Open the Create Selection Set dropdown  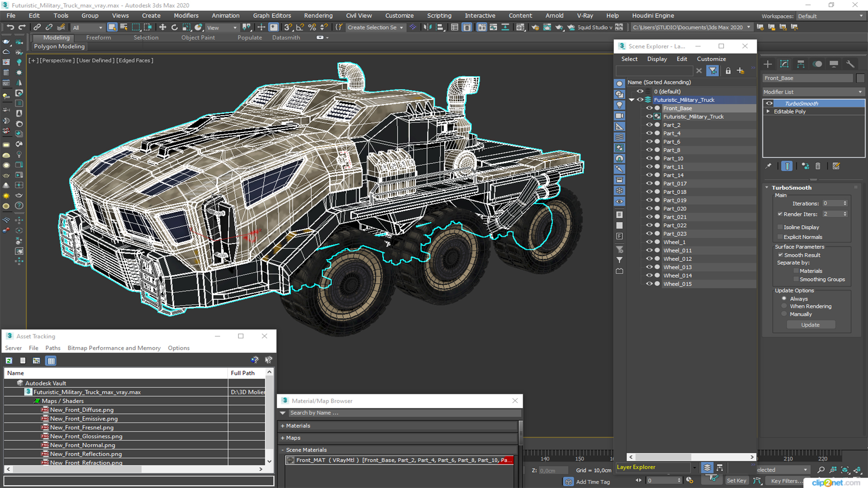tap(375, 28)
